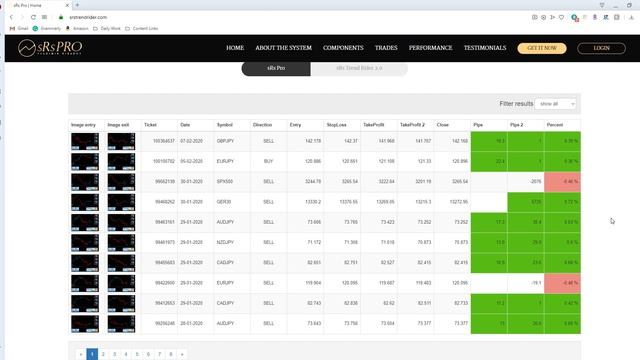Click the heart bookmark icon in address bar

pos(562,17)
